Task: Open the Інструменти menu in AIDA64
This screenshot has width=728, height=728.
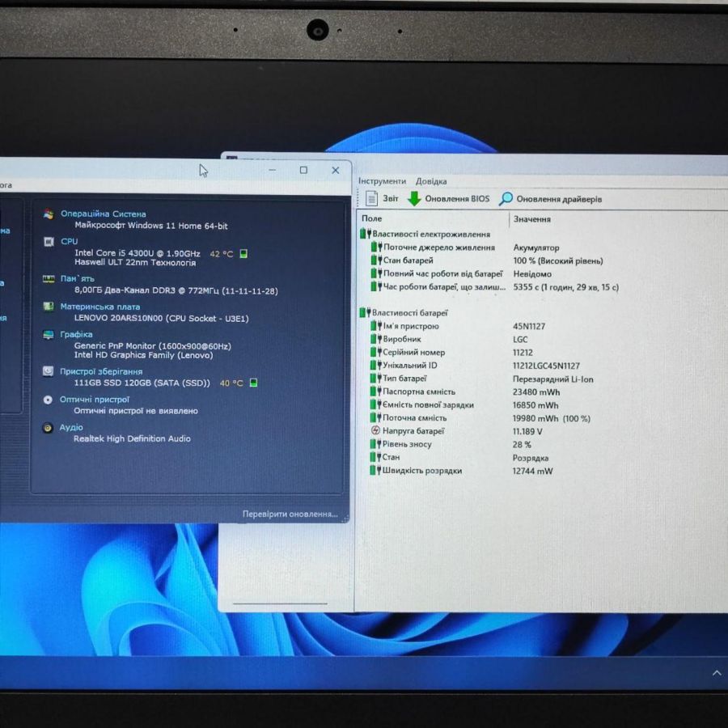Action: pos(382,181)
